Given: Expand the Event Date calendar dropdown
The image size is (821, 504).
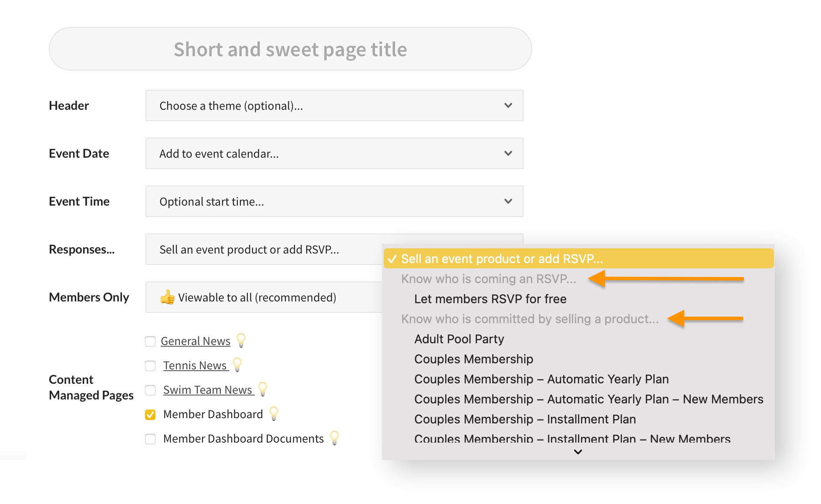Looking at the screenshot, I should (334, 153).
